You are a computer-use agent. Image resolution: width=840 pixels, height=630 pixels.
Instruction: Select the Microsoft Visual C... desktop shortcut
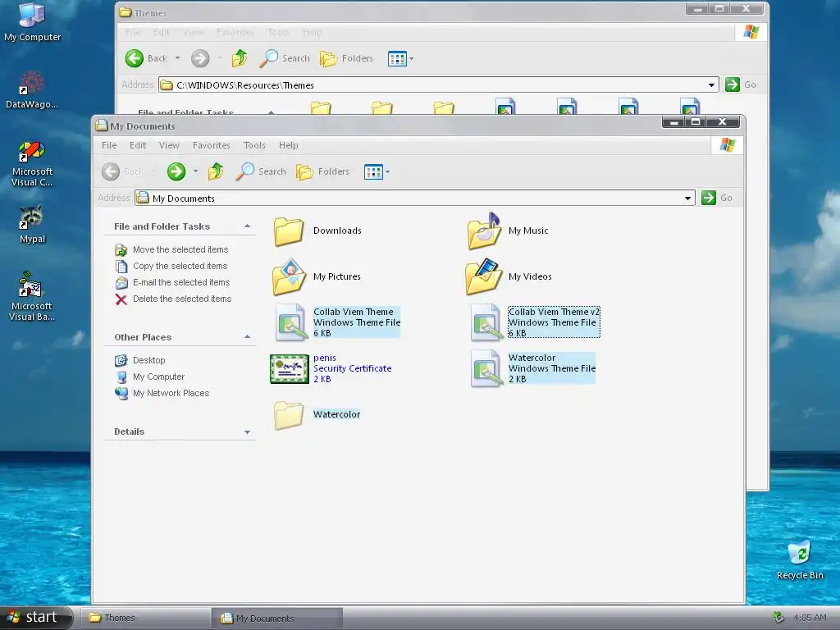(32, 164)
